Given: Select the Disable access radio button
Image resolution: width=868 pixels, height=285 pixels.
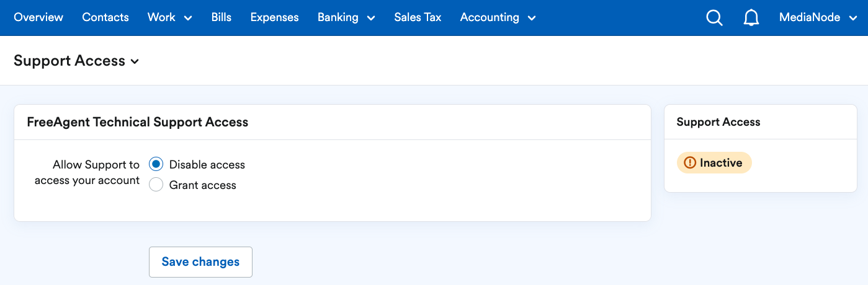Looking at the screenshot, I should (156, 164).
